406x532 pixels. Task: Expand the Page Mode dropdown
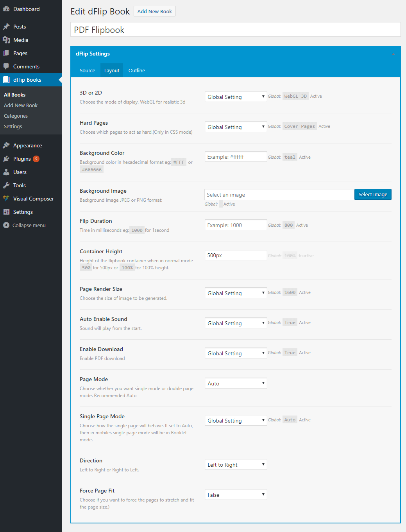point(236,383)
